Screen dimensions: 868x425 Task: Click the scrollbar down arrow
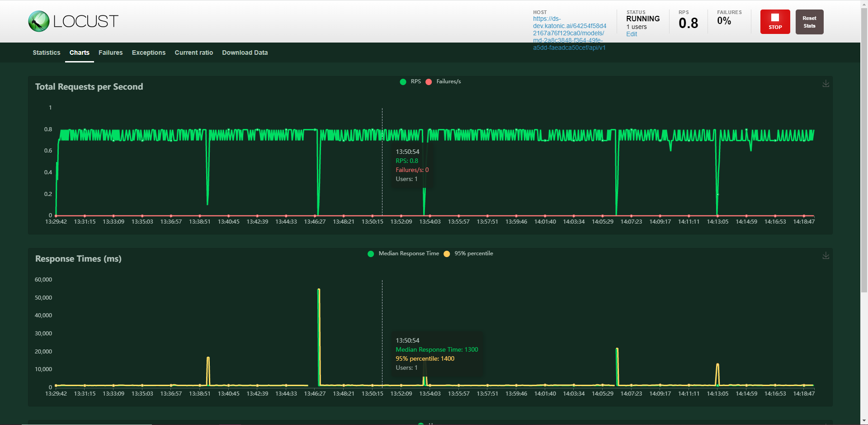pyautogui.click(x=864, y=421)
